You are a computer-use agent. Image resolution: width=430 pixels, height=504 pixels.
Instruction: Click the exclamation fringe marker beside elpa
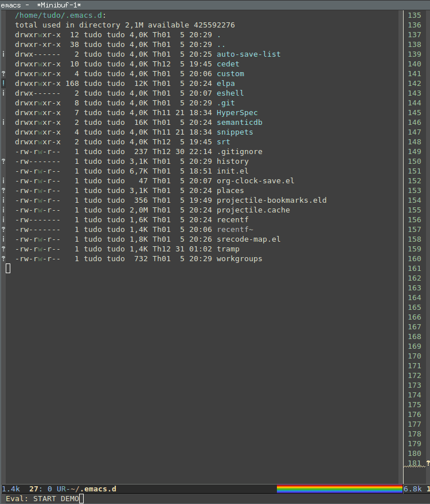(3, 84)
